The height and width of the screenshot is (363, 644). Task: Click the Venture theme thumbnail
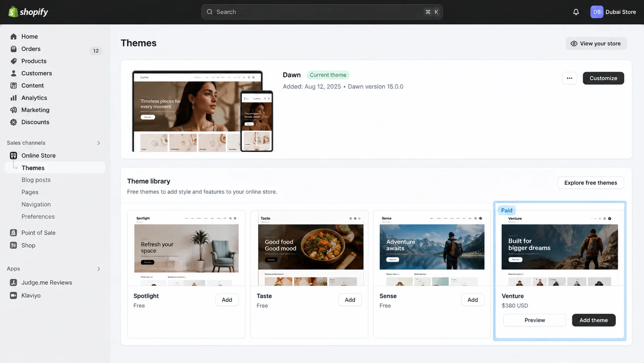[560, 248]
